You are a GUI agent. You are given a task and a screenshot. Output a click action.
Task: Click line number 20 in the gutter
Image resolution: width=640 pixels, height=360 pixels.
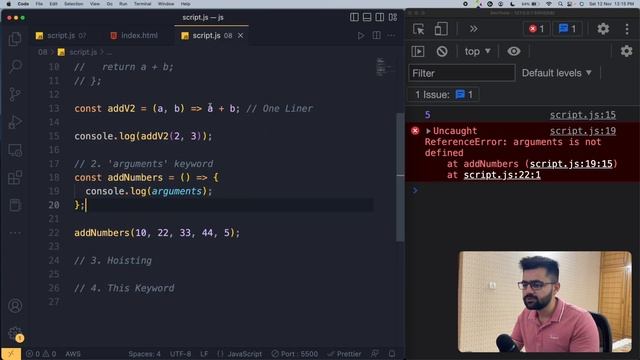(54, 205)
